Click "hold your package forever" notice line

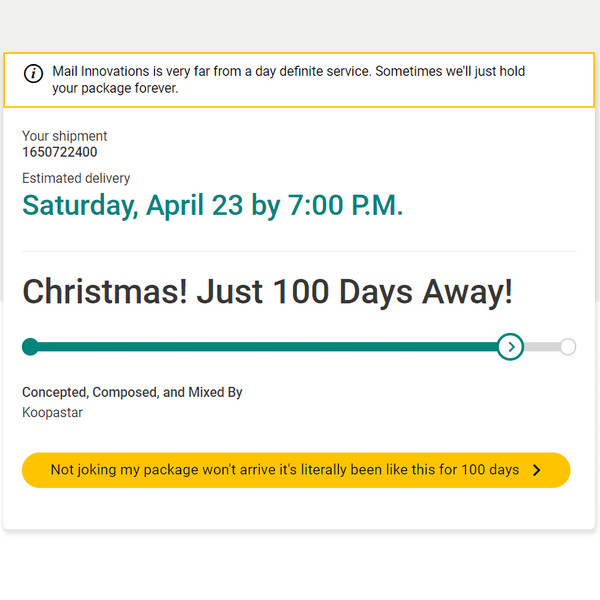115,88
